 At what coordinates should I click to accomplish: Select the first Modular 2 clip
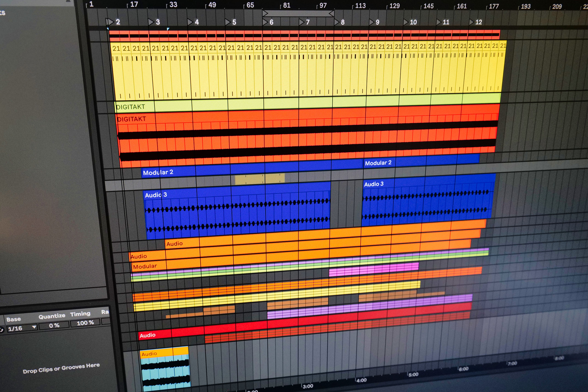(x=252, y=169)
